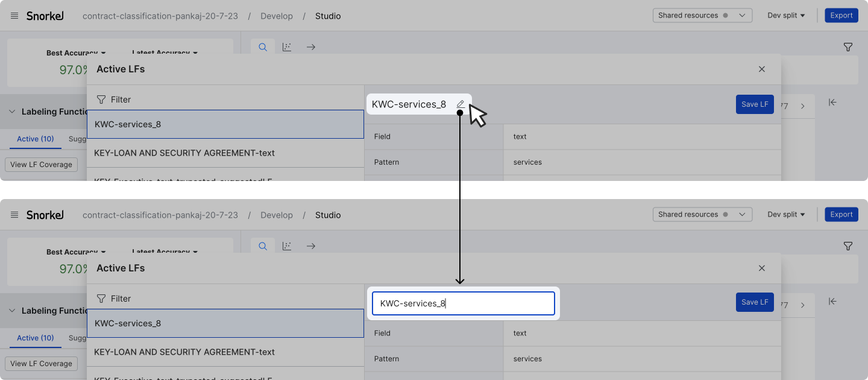Expand the Latest Accuracy dropdown in the upper screenshot
The image size is (868, 380).
(165, 52)
